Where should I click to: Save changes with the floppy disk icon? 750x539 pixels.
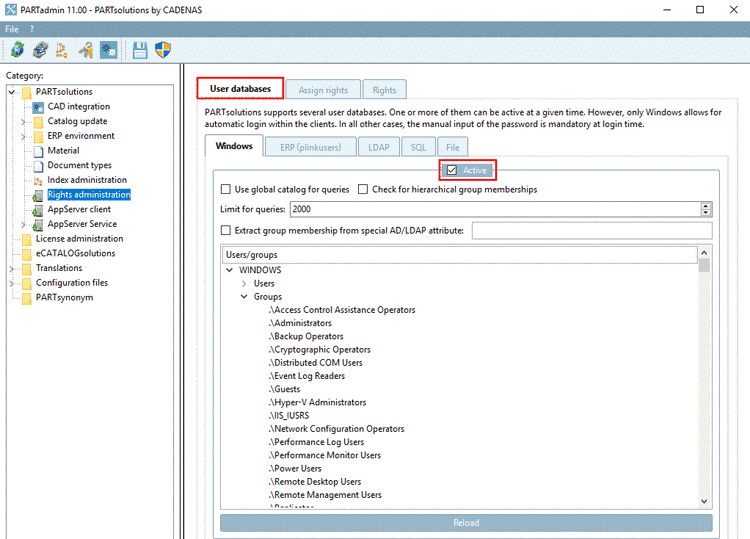point(140,50)
